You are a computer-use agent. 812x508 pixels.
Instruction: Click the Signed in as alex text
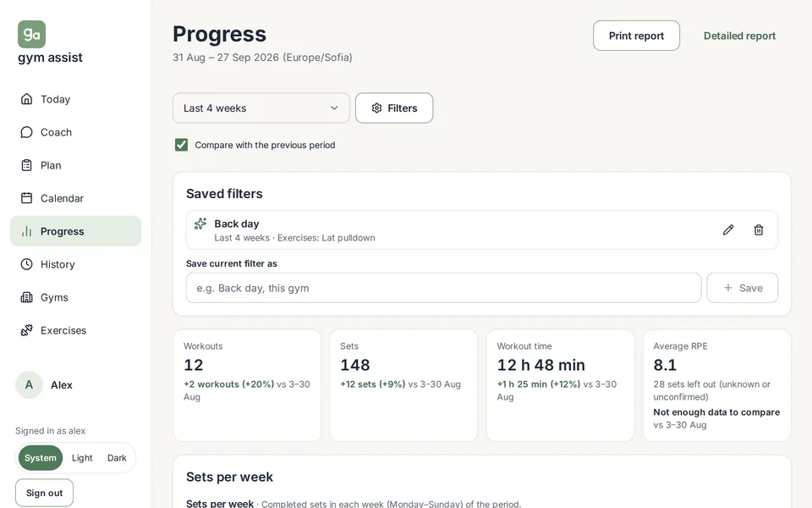click(x=50, y=431)
